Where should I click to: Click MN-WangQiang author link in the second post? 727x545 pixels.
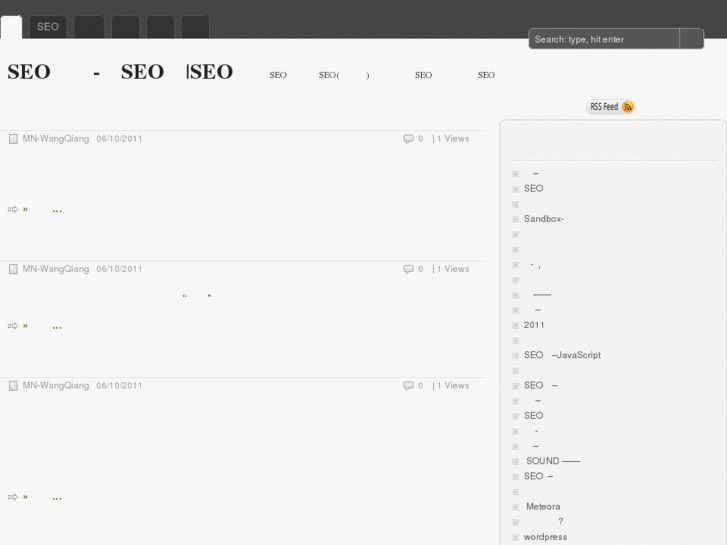click(x=56, y=269)
